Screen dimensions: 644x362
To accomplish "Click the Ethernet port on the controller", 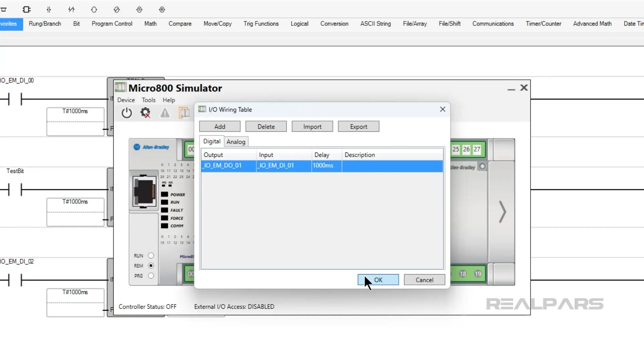I will click(144, 191).
